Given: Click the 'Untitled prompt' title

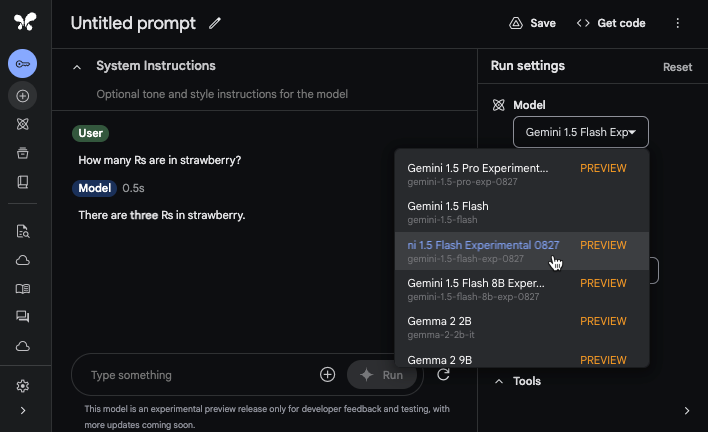Looking at the screenshot, I should (133, 23).
